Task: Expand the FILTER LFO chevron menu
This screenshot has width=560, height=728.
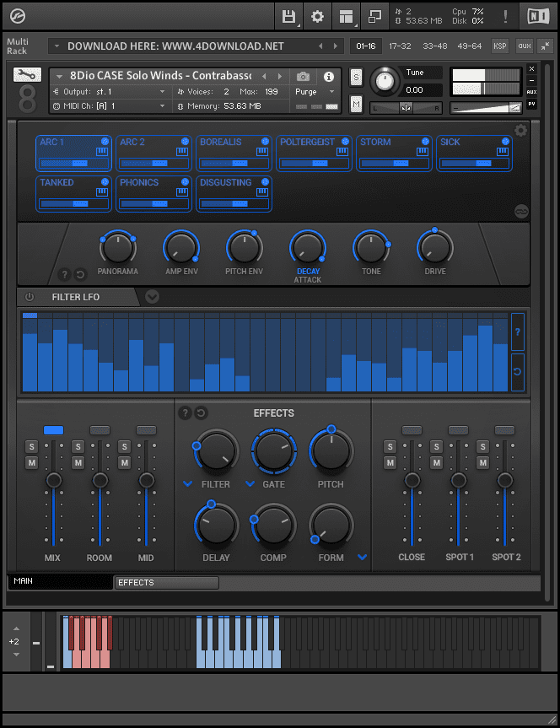Action: tap(152, 296)
